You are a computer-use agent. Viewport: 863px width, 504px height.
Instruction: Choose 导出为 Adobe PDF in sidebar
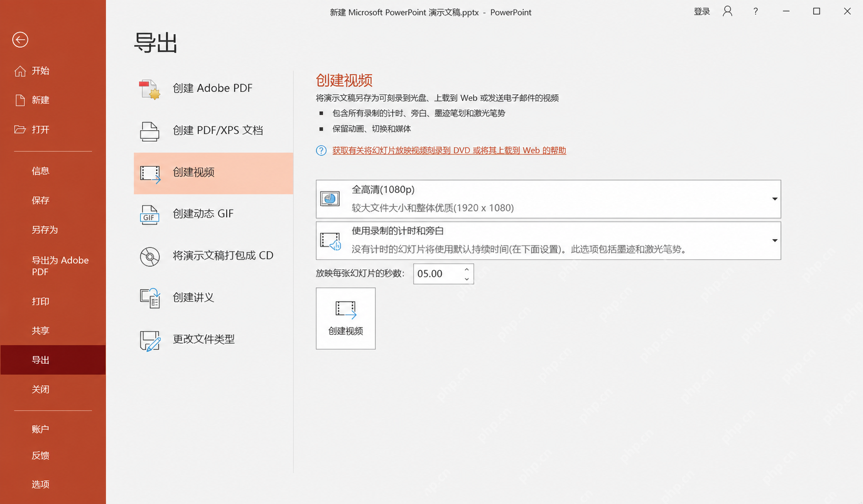pyautogui.click(x=53, y=266)
